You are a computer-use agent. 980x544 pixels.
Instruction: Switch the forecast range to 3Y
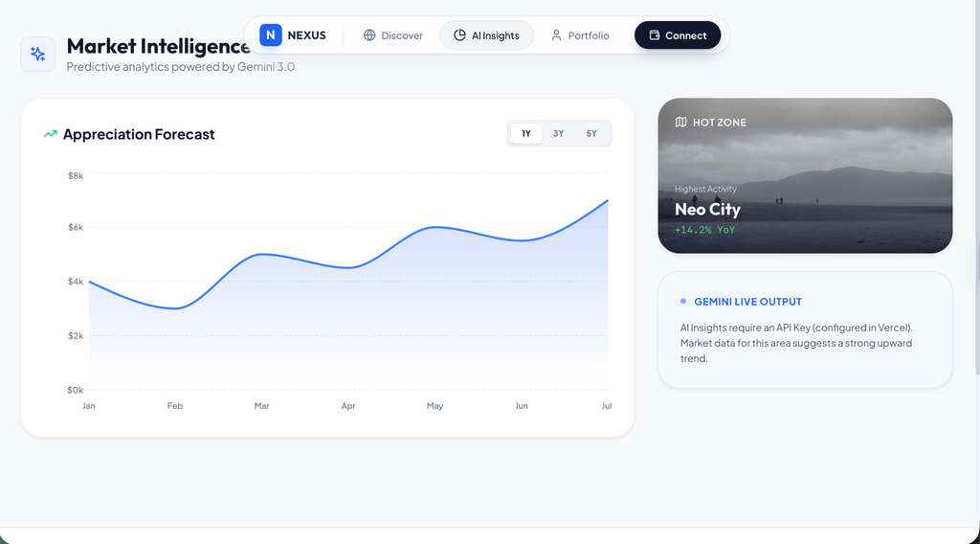[x=559, y=134]
